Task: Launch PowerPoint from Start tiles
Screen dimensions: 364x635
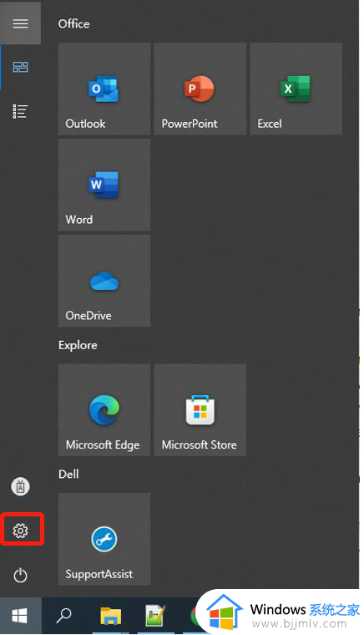Action: 200,89
